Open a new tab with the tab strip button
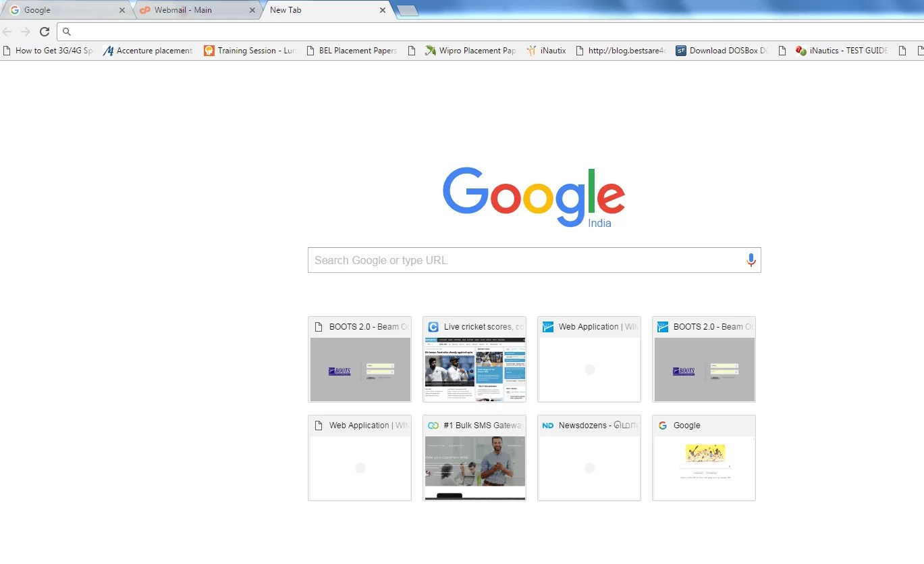The image size is (924, 564). (x=408, y=10)
